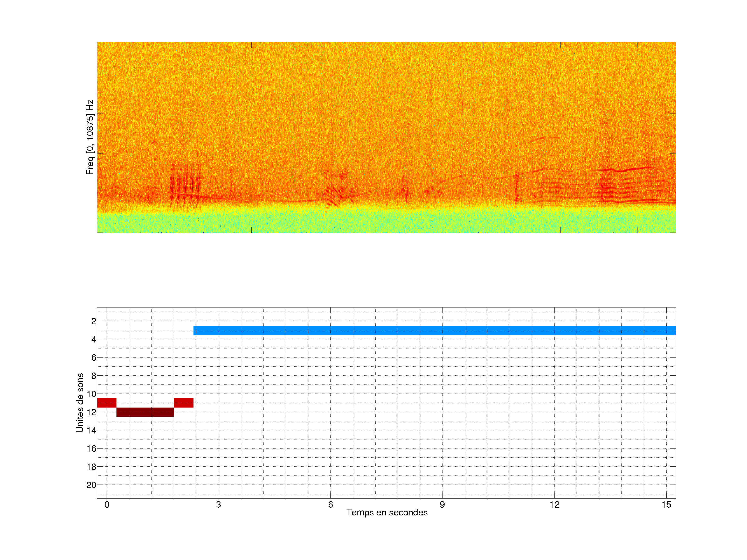The width and height of the screenshot is (747, 560).
Task: Click the dark maroon bar at unit 12
Action: (145, 412)
